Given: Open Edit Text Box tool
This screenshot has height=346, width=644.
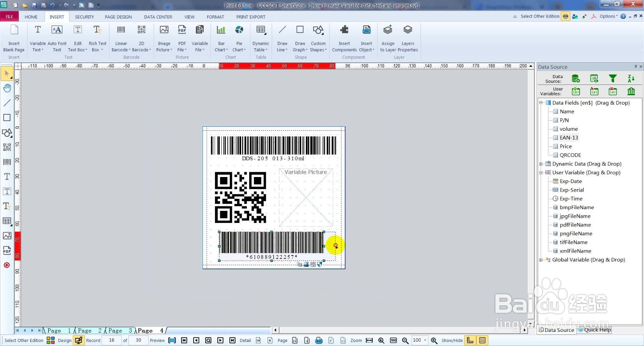Looking at the screenshot, I should [x=78, y=38].
